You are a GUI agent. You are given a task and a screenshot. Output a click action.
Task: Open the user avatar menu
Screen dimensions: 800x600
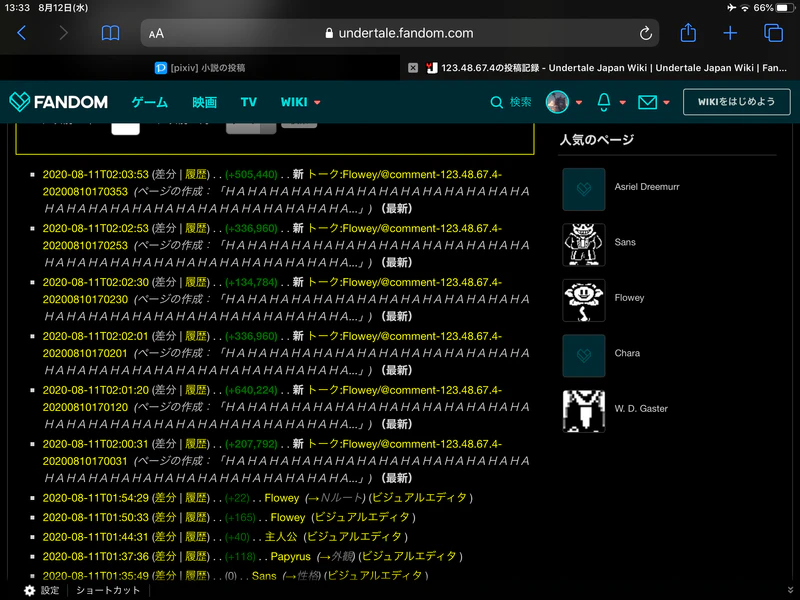[557, 102]
